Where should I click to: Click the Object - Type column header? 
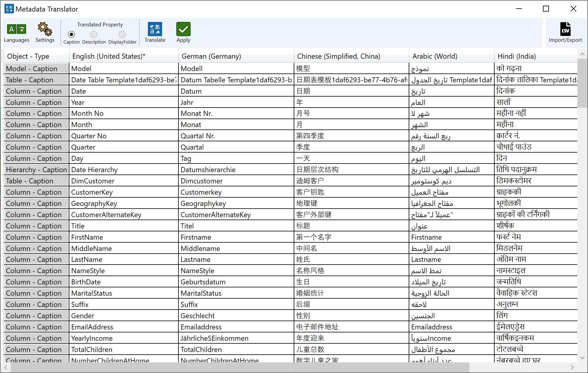tap(37, 56)
